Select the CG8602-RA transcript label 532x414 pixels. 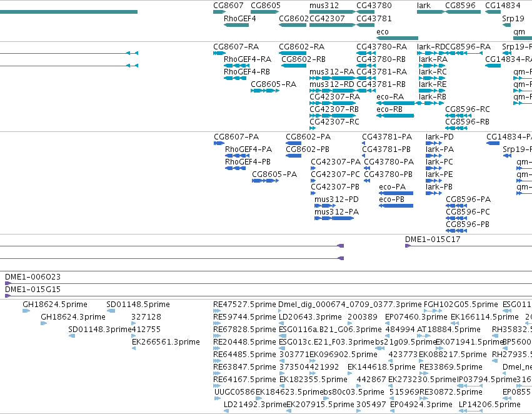(x=301, y=47)
